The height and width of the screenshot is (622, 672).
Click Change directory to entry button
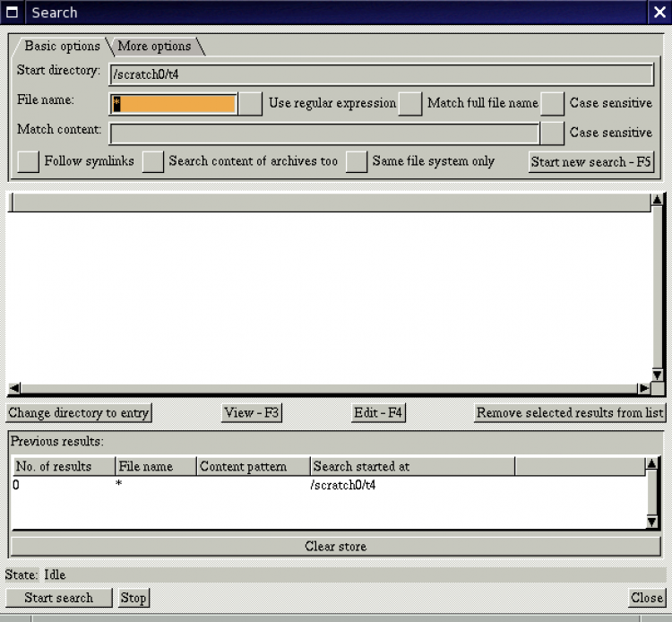coord(79,413)
